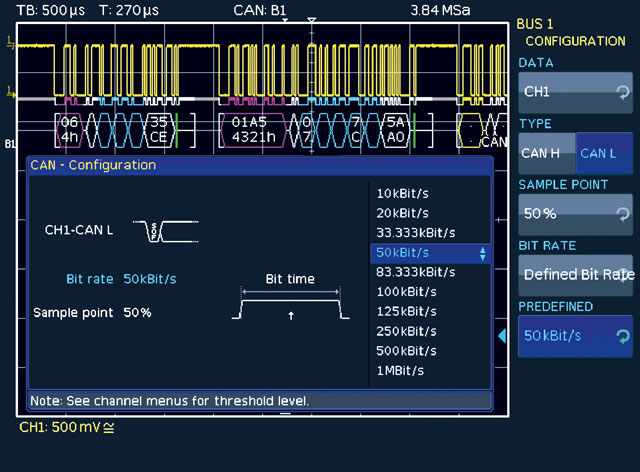Screen dimensions: 640x472
Task: Click the CAN - Configuration title bar
Action: 260,165
